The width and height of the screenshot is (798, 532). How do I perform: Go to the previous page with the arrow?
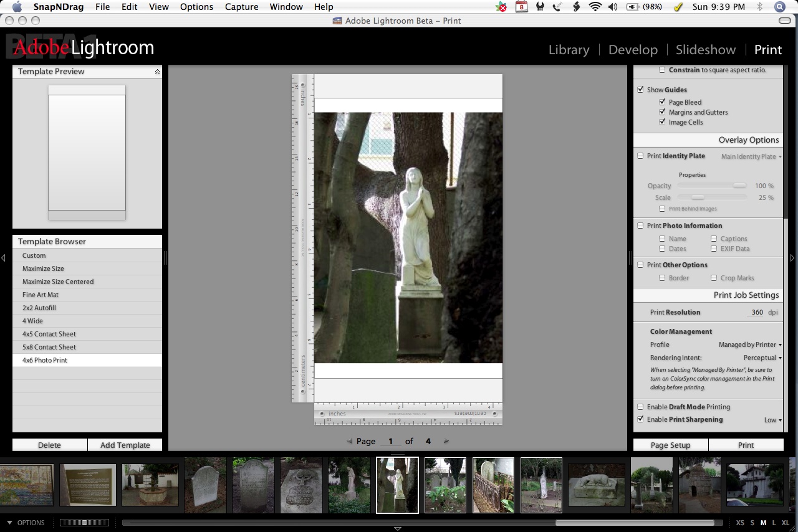[349, 441]
